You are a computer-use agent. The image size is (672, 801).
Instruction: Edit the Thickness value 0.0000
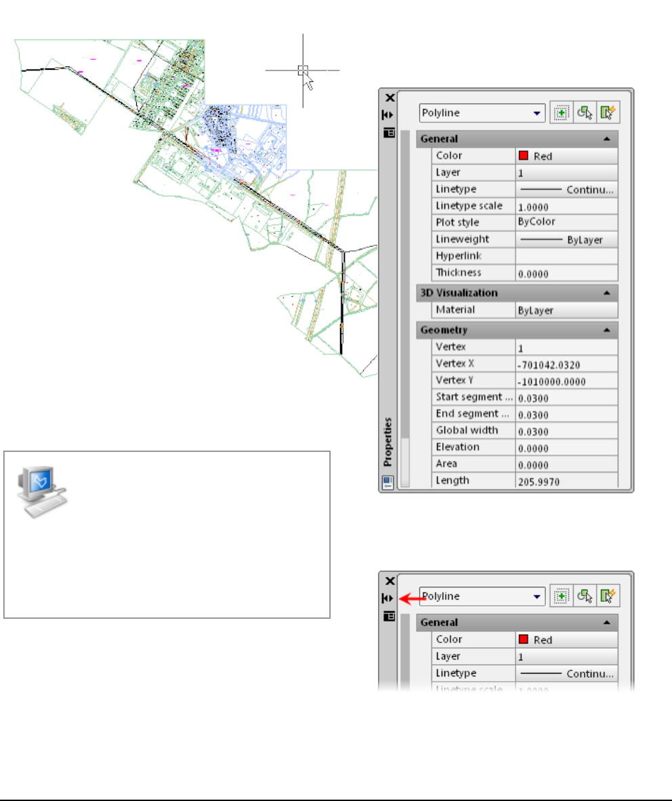[x=566, y=273]
